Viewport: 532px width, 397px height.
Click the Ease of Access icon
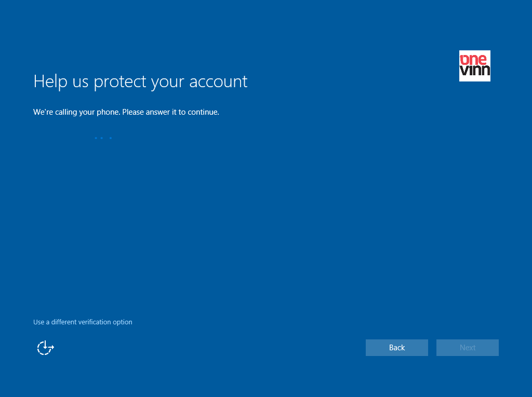[x=45, y=348]
